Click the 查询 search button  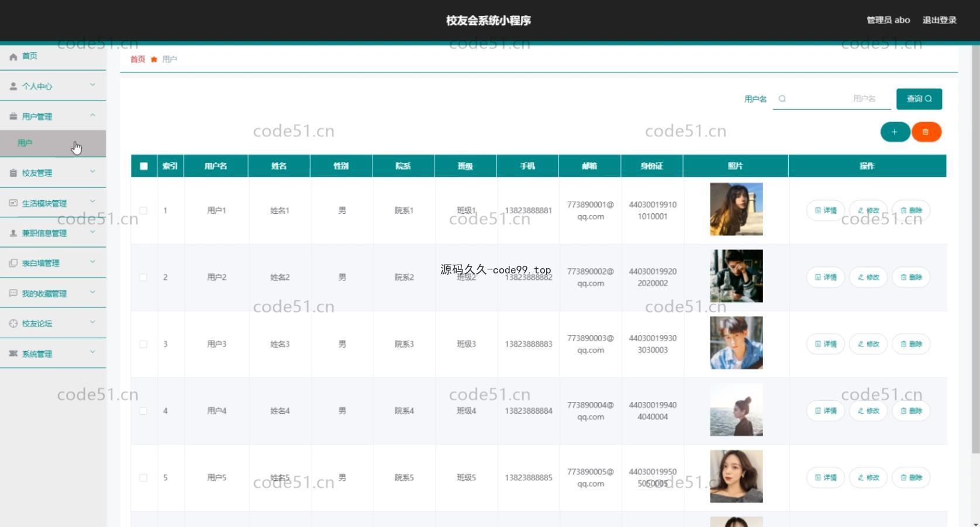(919, 99)
